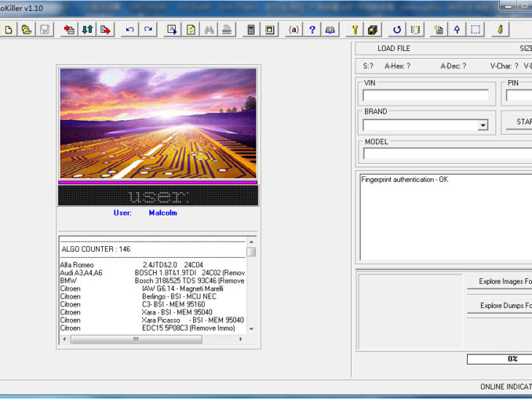This screenshot has width=532, height=399.
Task: Click the yellow key/wrench tool icon
Action: click(354, 30)
